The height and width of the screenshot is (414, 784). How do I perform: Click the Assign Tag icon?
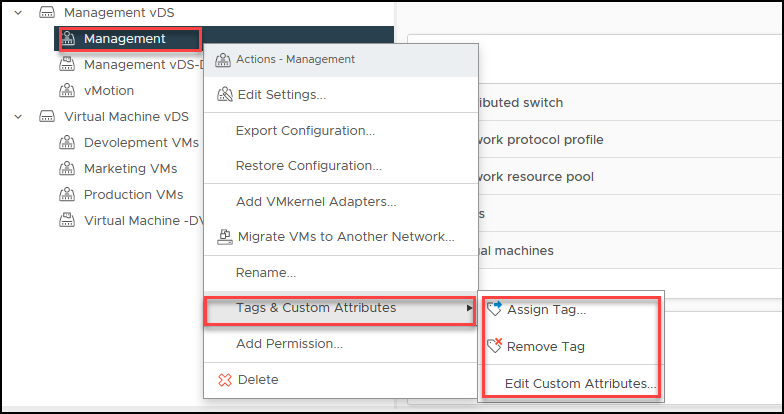tap(494, 309)
